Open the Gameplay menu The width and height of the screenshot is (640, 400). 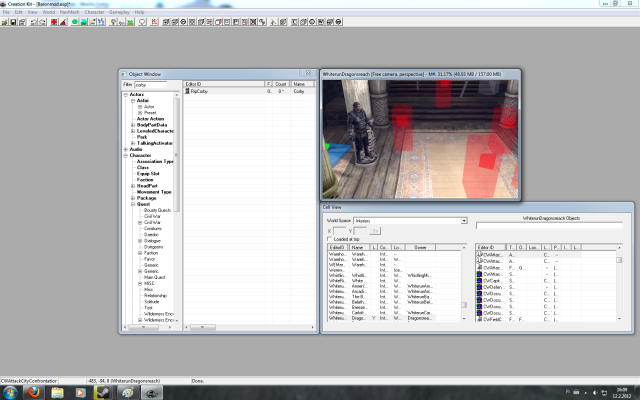(120, 12)
